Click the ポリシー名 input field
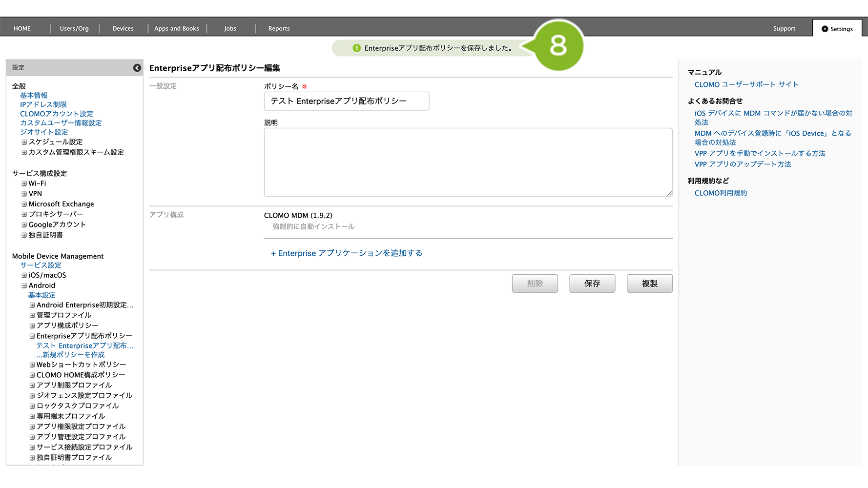This screenshot has height=488, width=868. (346, 101)
